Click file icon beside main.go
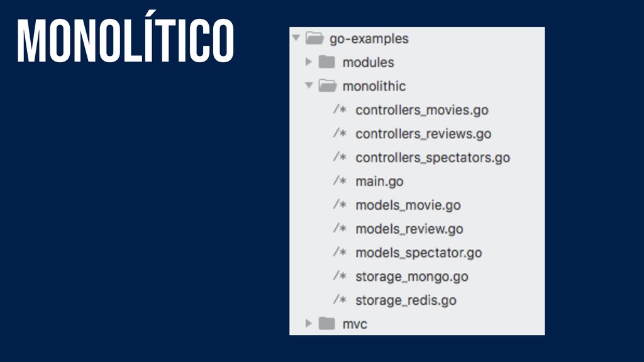The height and width of the screenshot is (362, 644). tap(340, 181)
